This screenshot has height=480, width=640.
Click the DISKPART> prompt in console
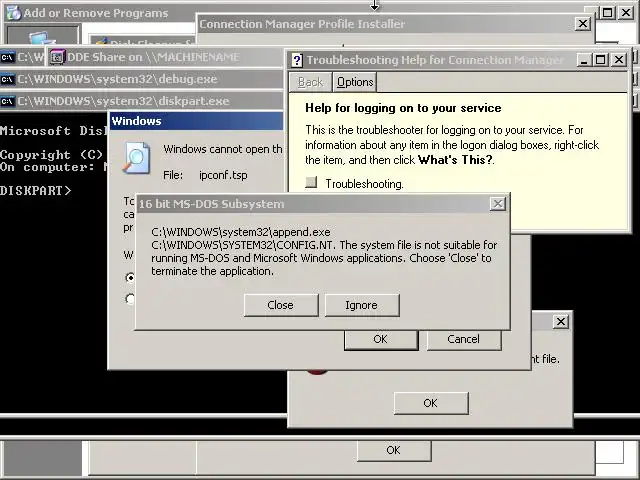click(36, 191)
